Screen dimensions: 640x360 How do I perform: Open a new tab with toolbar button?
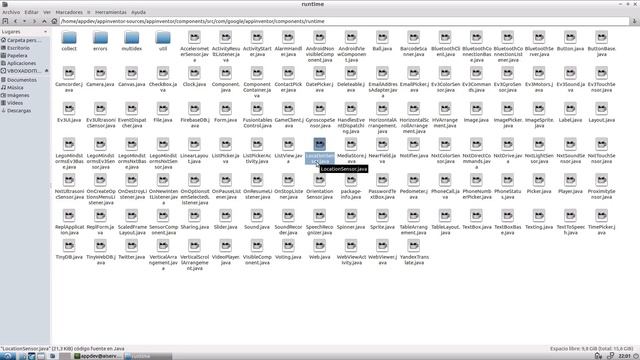click(5, 21)
